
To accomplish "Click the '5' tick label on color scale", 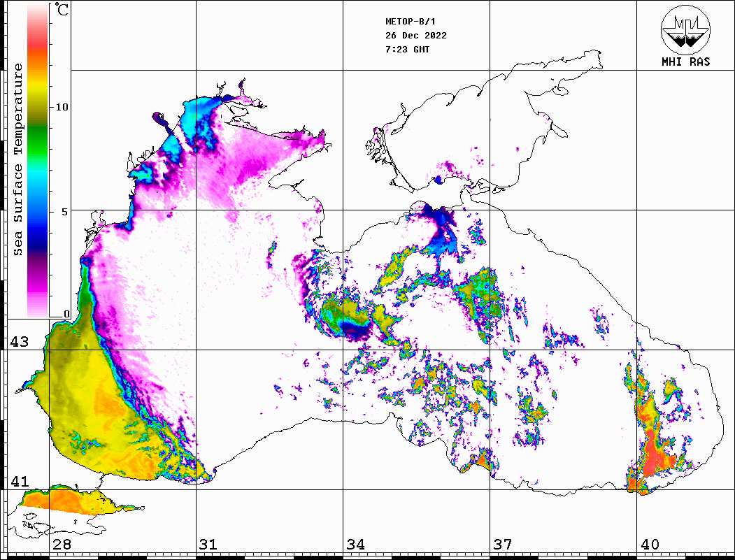I will coord(66,212).
